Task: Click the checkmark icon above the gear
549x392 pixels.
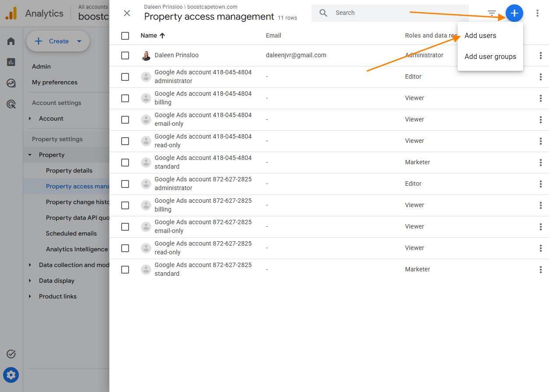Action: tap(11, 354)
